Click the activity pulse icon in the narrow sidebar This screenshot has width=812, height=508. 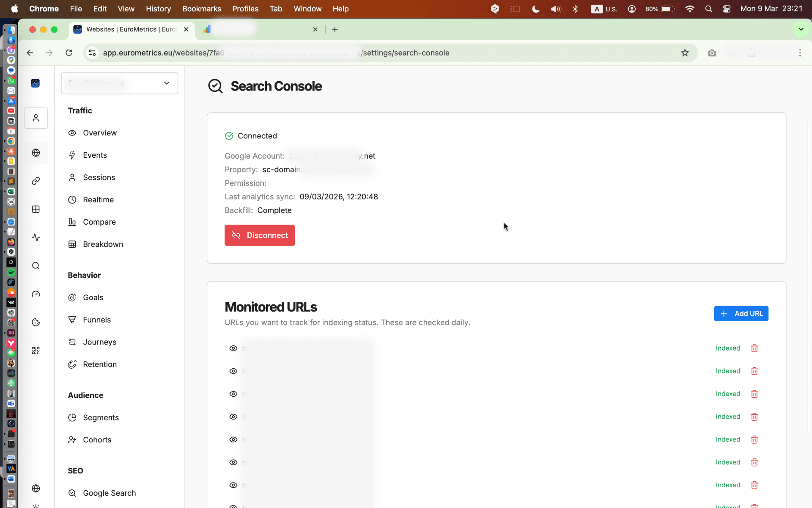pyautogui.click(x=36, y=237)
